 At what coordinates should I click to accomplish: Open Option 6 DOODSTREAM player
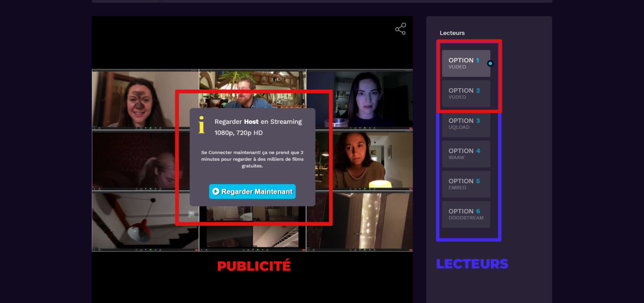click(x=466, y=214)
